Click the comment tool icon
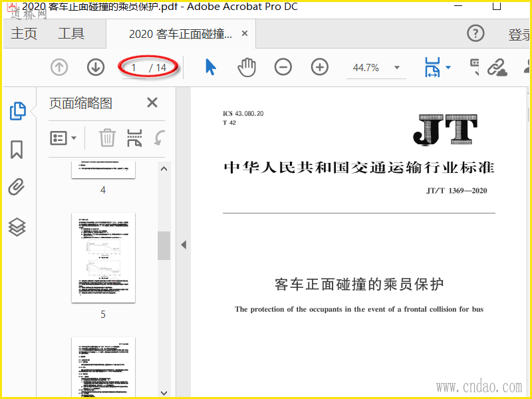532x399 pixels. [x=474, y=67]
